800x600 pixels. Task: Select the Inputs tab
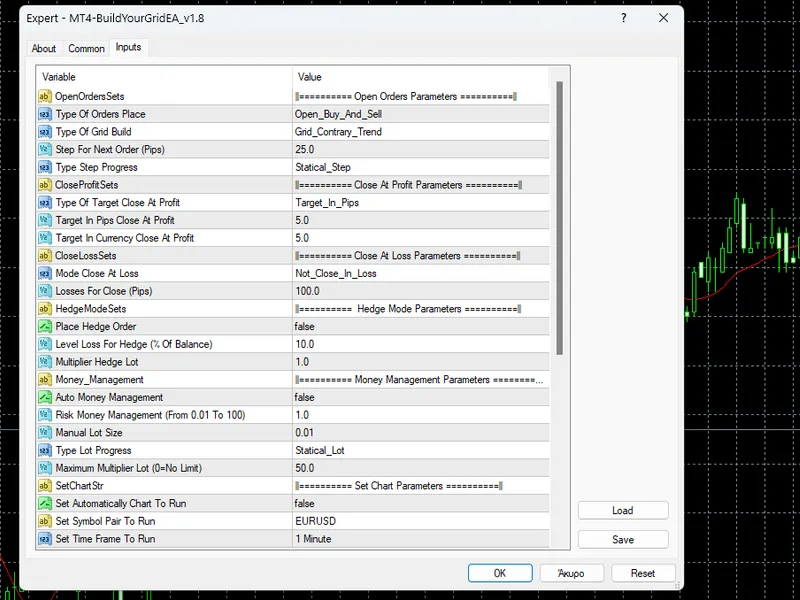[x=128, y=47]
